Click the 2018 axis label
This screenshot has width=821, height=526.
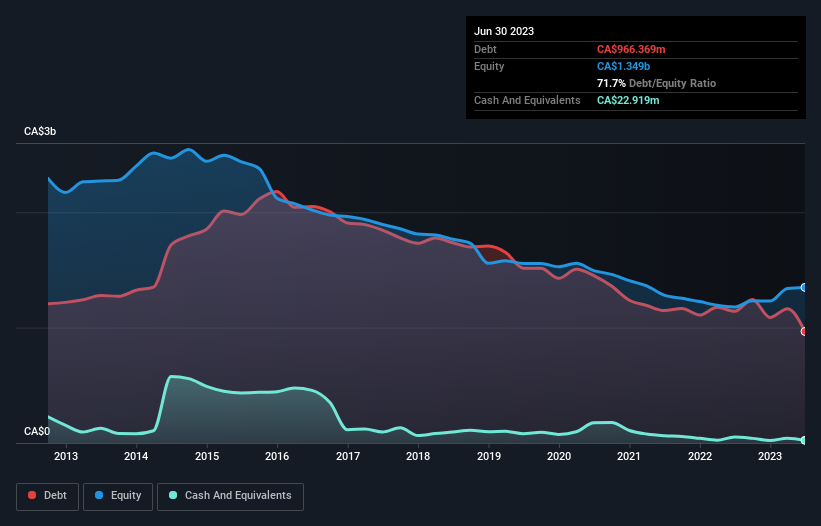click(418, 456)
